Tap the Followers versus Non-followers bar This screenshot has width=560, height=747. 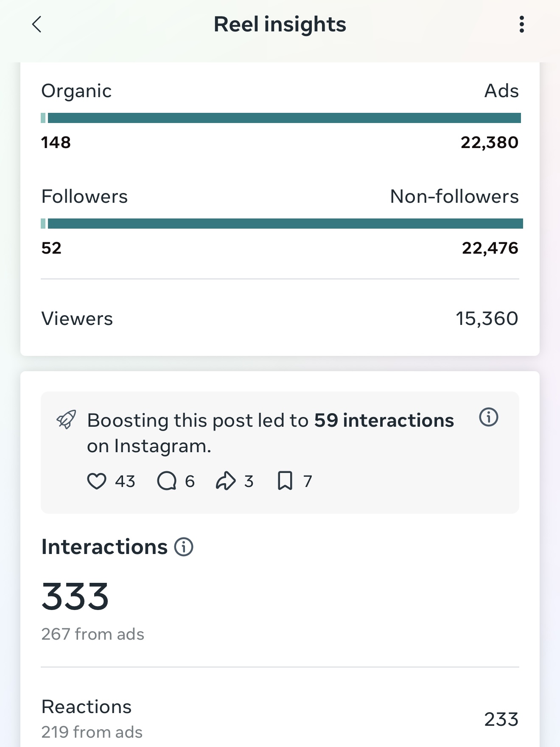(x=282, y=224)
